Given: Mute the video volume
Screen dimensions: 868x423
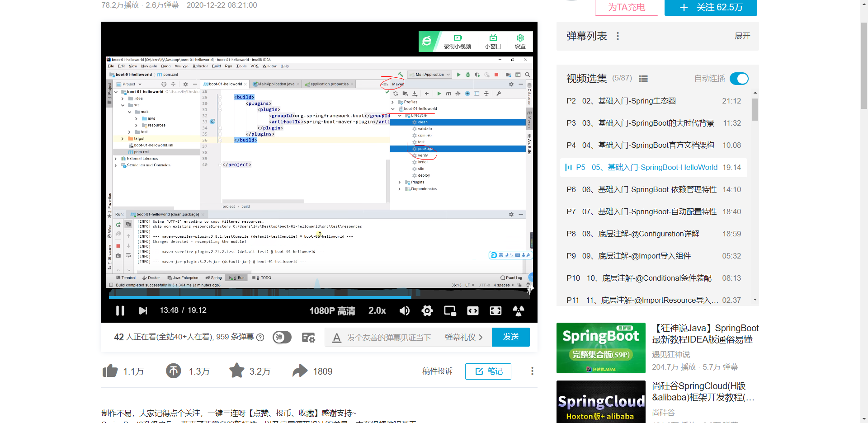Looking at the screenshot, I should (405, 310).
